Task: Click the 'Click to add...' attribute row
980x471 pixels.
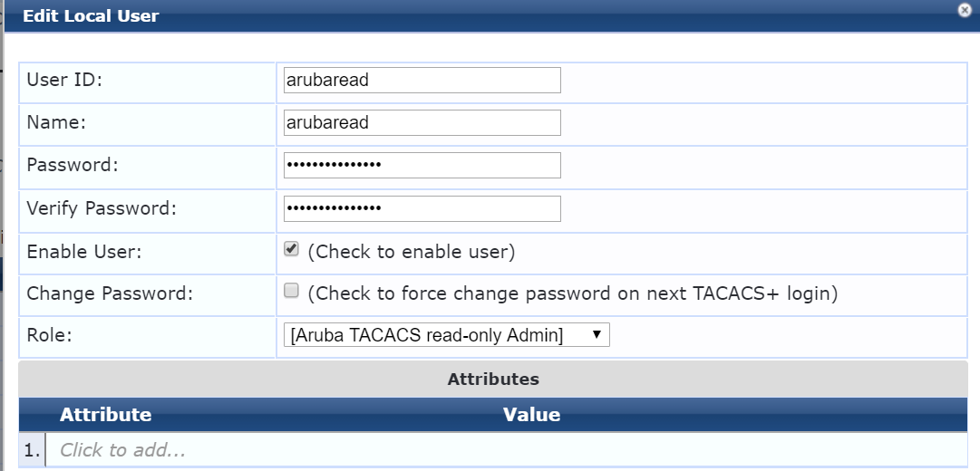Action: (x=506, y=450)
